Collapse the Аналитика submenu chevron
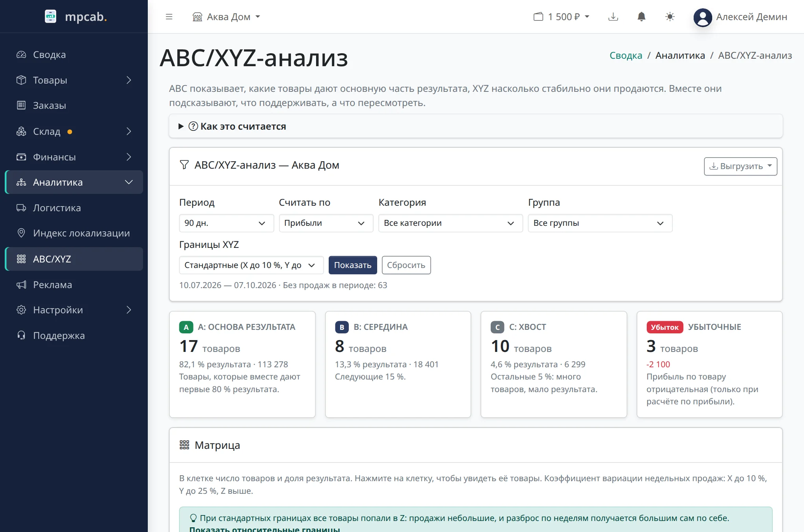Viewport: 804px width, 532px height. tap(129, 182)
